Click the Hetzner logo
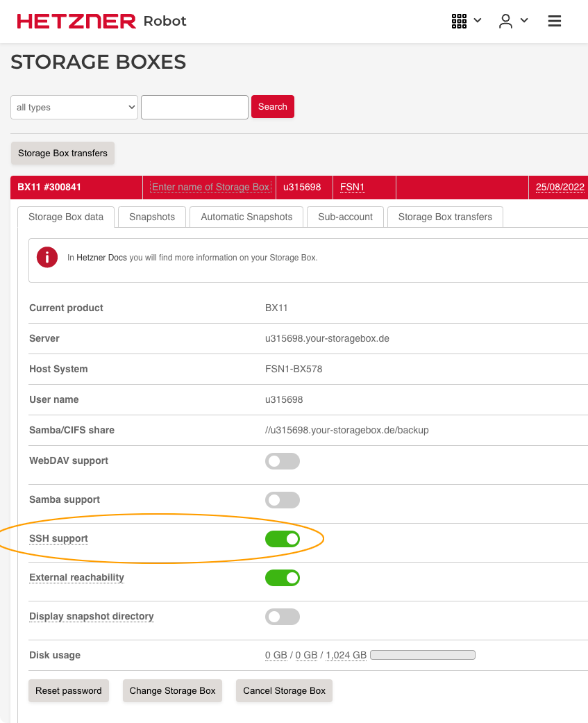 click(x=76, y=21)
